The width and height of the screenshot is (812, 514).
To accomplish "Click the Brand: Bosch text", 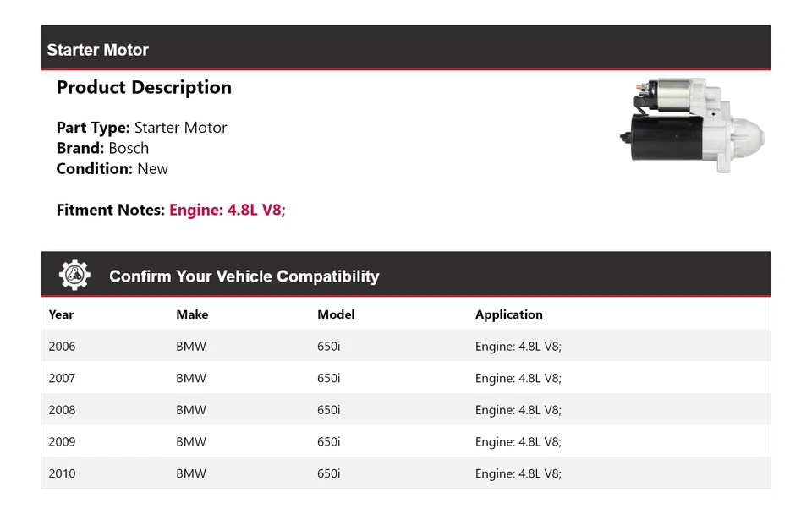I will (102, 148).
